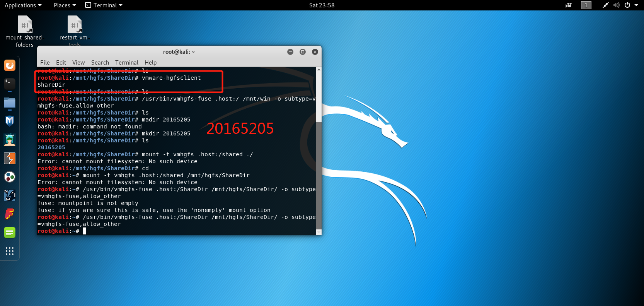The image size is (644, 306).
Task: Launch the BeEF bull icon in dock
Action: pyautogui.click(x=10, y=195)
